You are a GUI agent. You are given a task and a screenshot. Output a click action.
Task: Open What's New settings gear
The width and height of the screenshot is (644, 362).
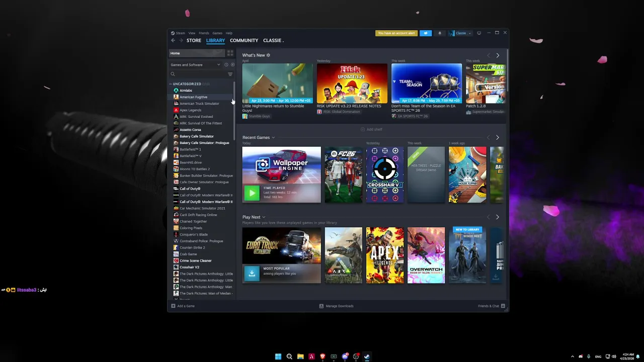268,55
